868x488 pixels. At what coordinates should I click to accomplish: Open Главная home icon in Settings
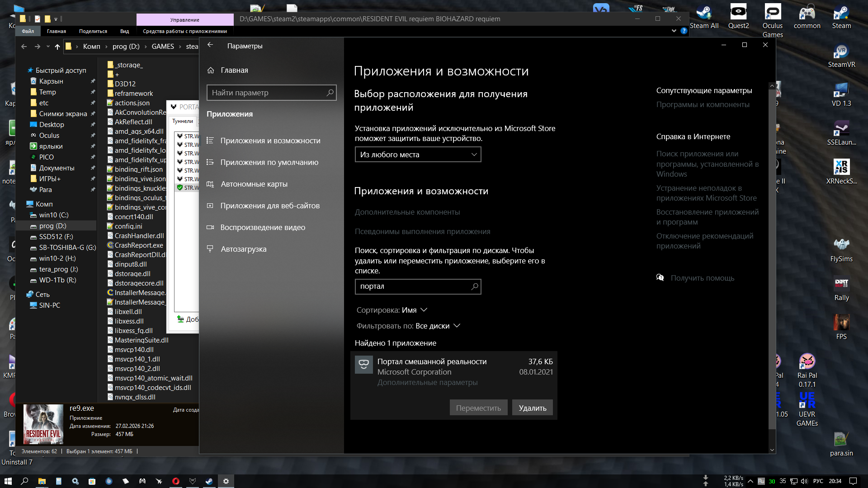[x=211, y=70]
